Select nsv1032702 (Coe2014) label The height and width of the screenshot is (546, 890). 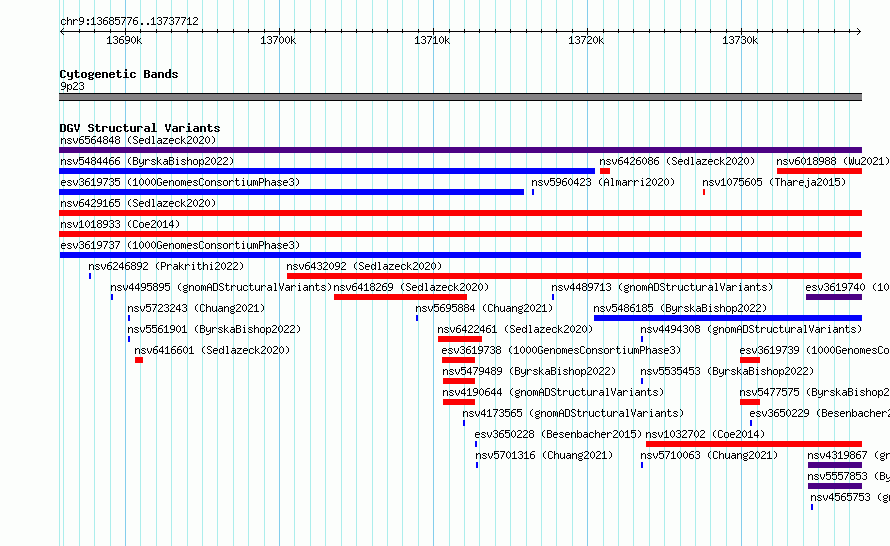pyautogui.click(x=705, y=434)
